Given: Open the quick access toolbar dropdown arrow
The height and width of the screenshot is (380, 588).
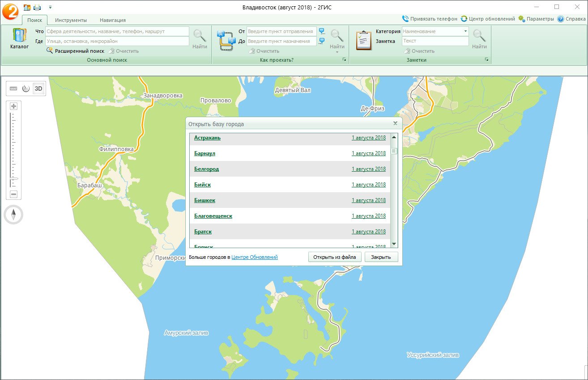Looking at the screenshot, I should click(x=50, y=7).
